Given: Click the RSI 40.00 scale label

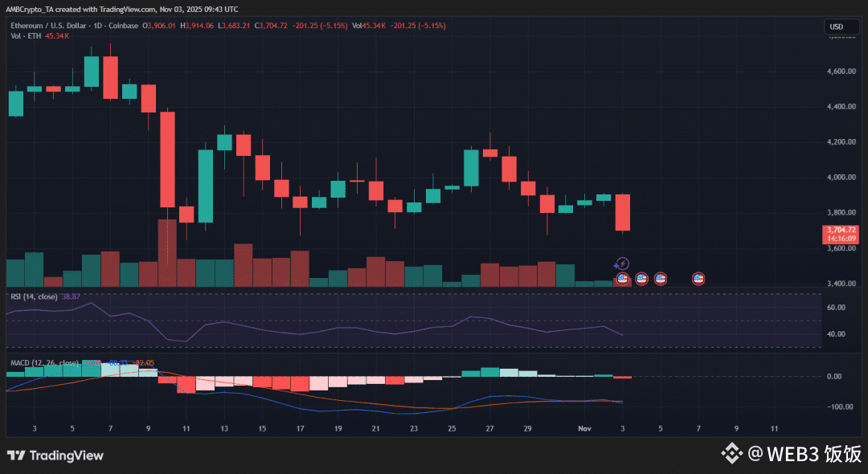Looking at the screenshot, I should (x=836, y=334).
